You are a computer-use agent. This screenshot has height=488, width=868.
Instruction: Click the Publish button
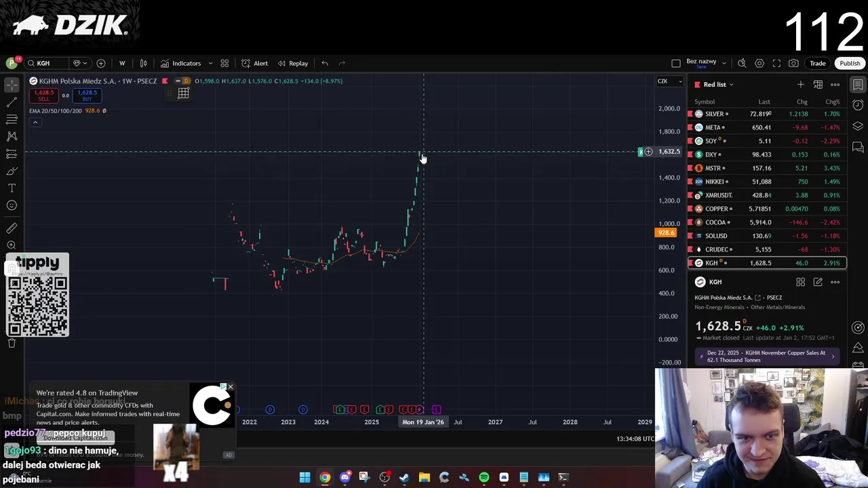(x=850, y=63)
